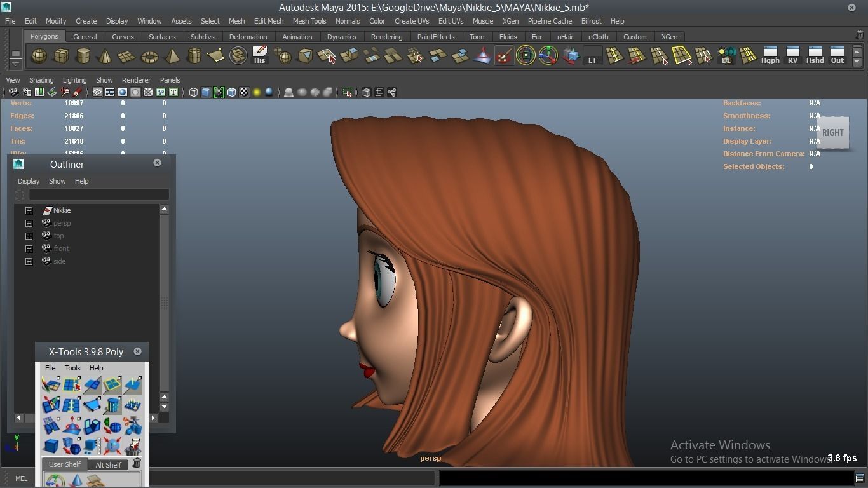Image resolution: width=868 pixels, height=488 pixels.
Task: Click the Outliner horizontal scroll right arrow
Action: point(153,417)
